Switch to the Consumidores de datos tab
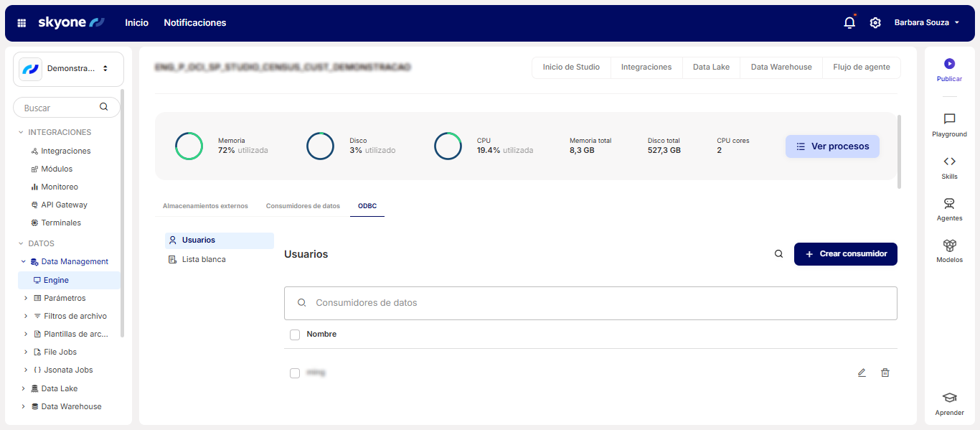 tap(303, 206)
